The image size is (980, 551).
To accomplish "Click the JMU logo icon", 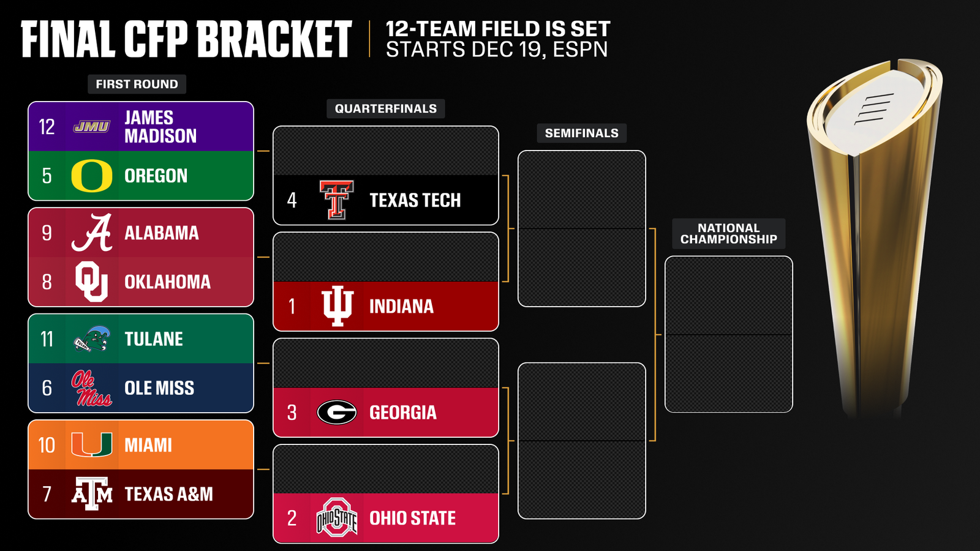I will (x=91, y=127).
